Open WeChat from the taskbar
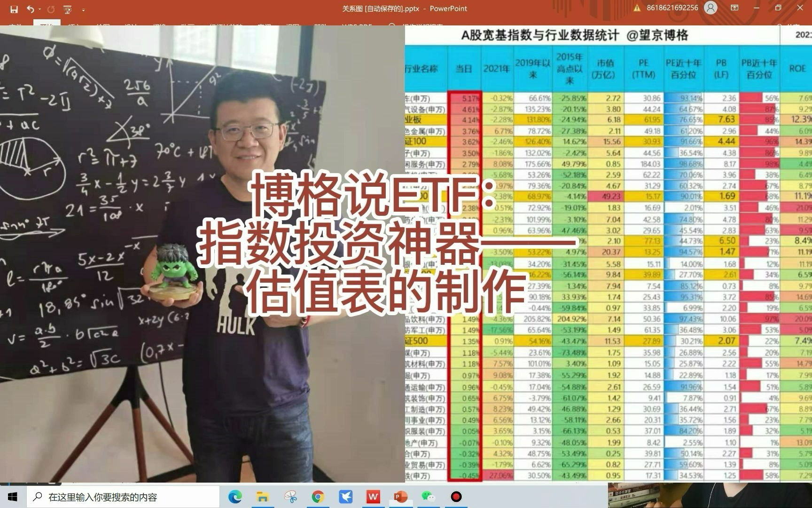The image size is (812, 508). (428, 497)
